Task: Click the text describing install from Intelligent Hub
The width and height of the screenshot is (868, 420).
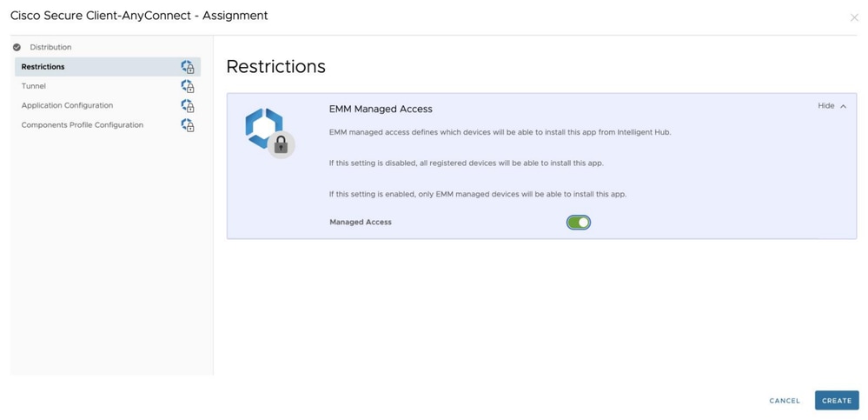Action: 500,132
